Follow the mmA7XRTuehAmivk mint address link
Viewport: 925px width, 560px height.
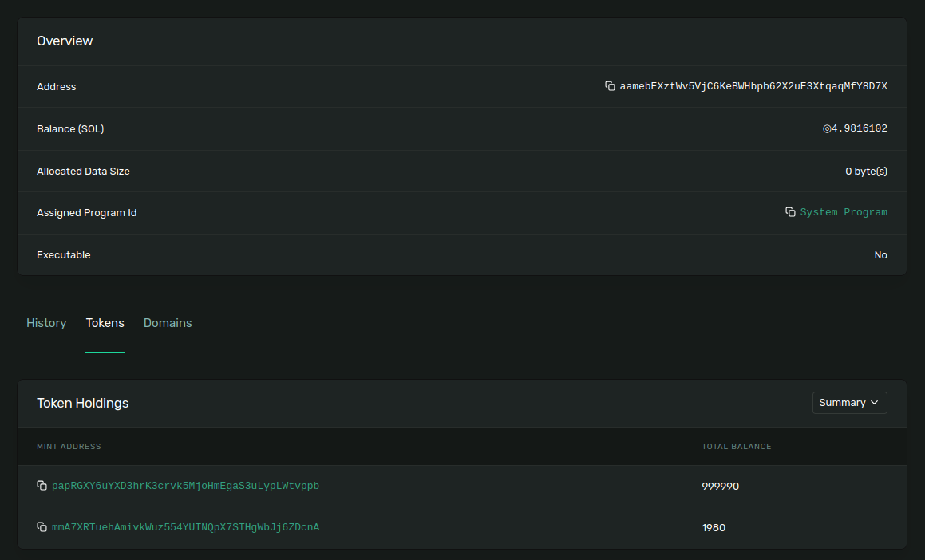coord(185,527)
